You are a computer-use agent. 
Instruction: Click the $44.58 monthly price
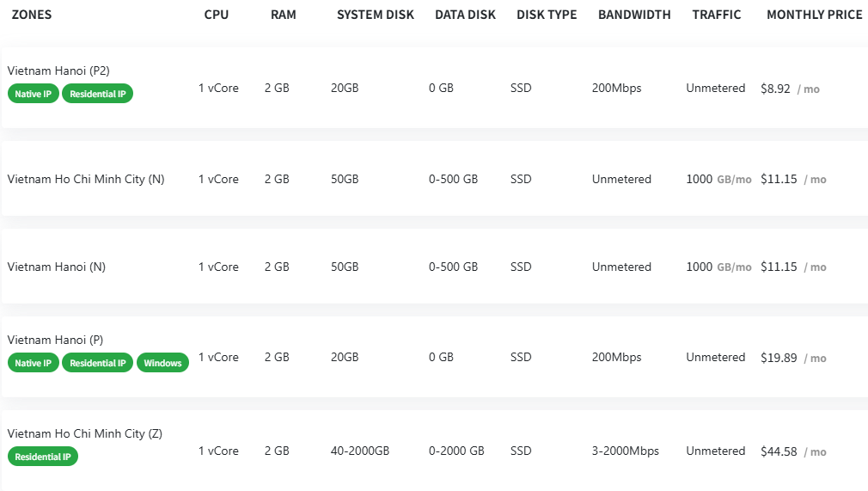click(x=779, y=451)
